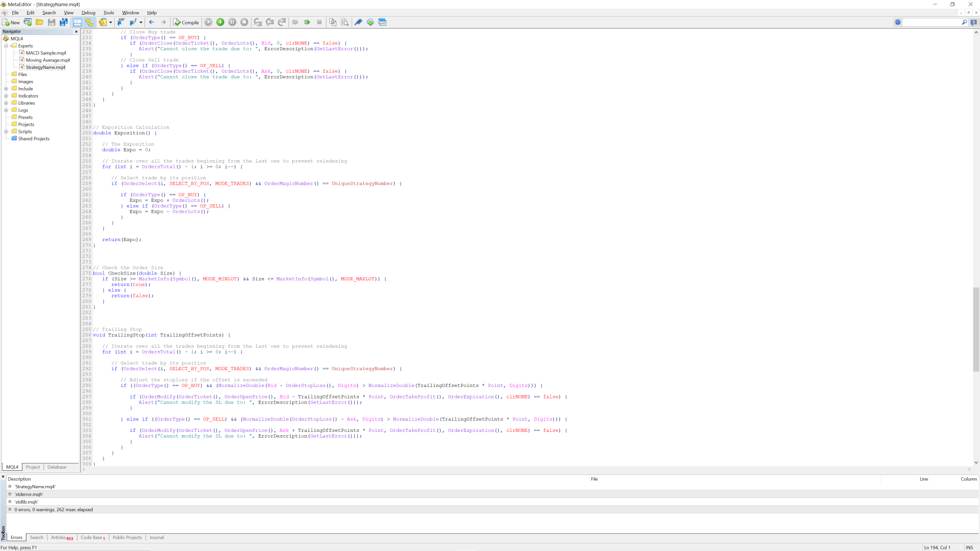
Task: Click the trading terminal chart icon
Action: [382, 22]
